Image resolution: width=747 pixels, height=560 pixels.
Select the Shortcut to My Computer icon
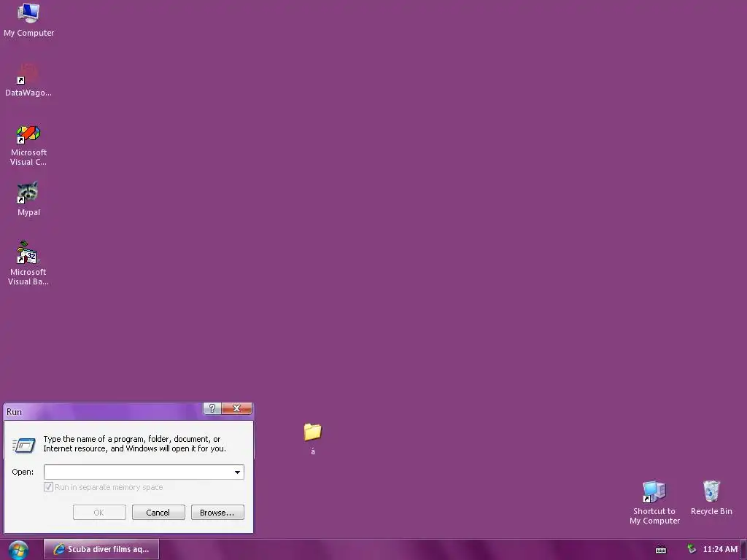click(654, 502)
